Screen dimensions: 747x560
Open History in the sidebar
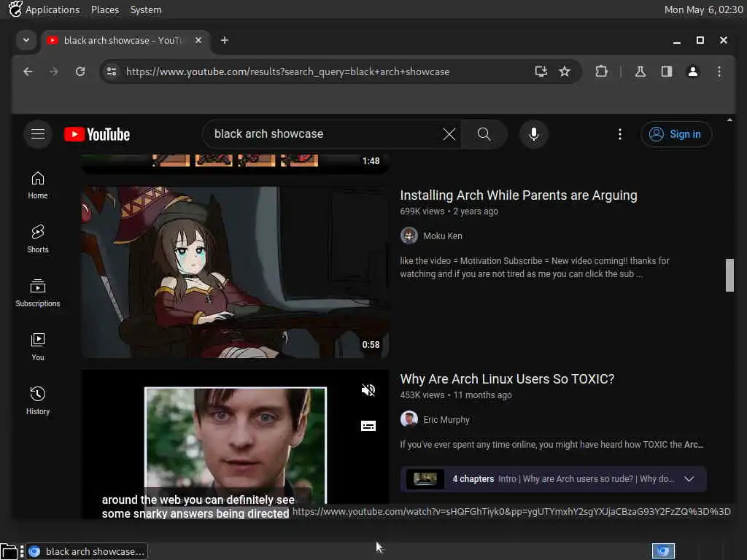click(x=38, y=400)
